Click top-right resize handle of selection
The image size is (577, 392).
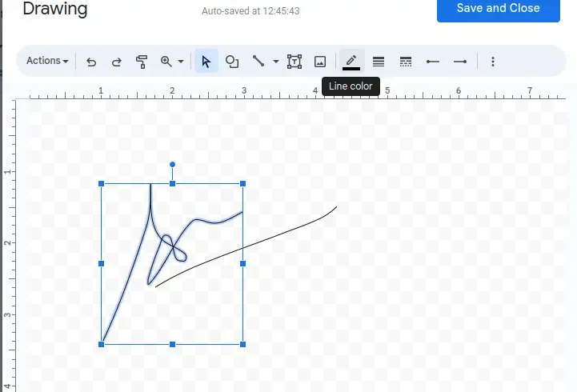pyautogui.click(x=242, y=183)
